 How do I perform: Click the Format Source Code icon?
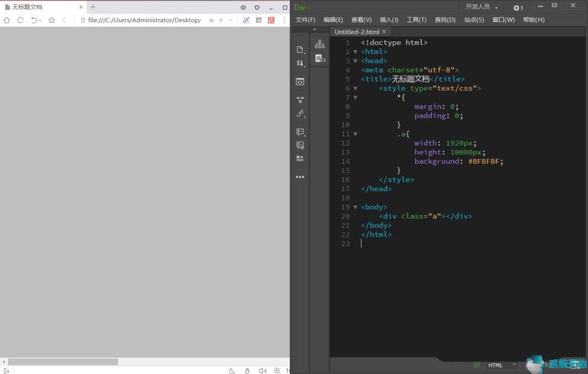(x=300, y=113)
